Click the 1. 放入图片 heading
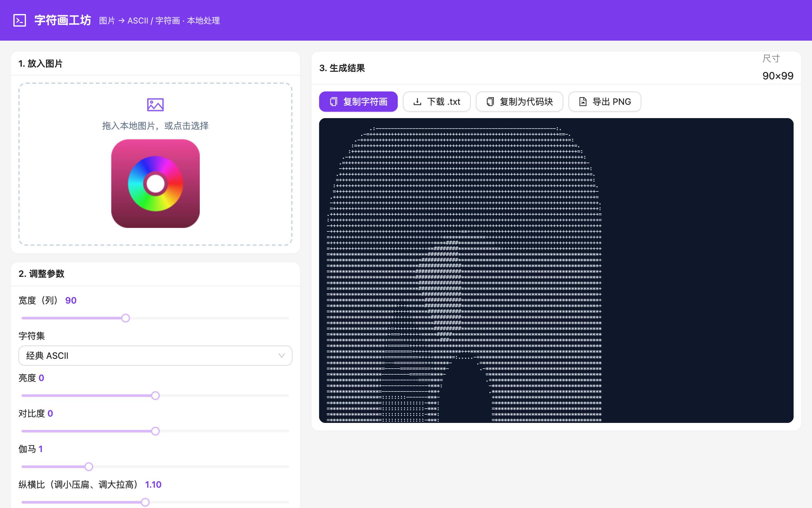The image size is (812, 508). 40,63
